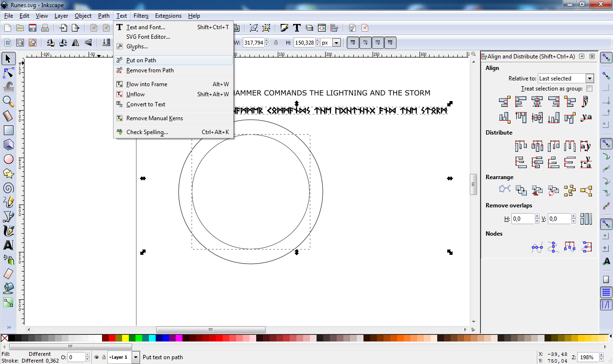Select the Eraser tool

[x=8, y=274]
